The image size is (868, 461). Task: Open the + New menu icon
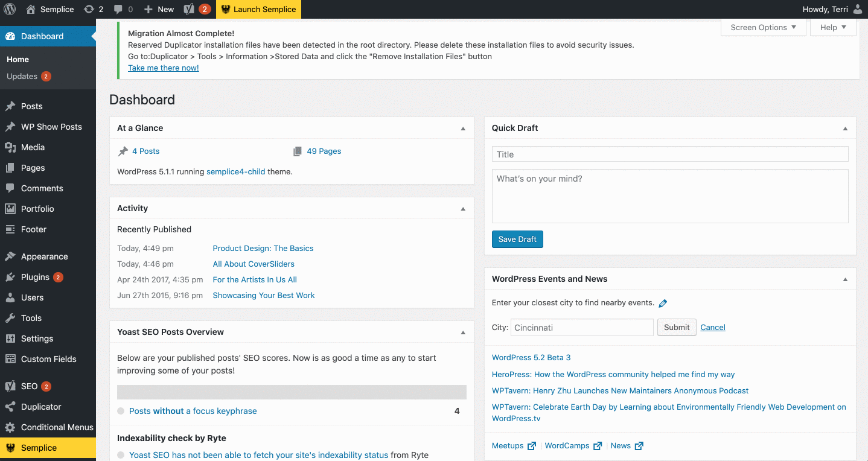149,9
